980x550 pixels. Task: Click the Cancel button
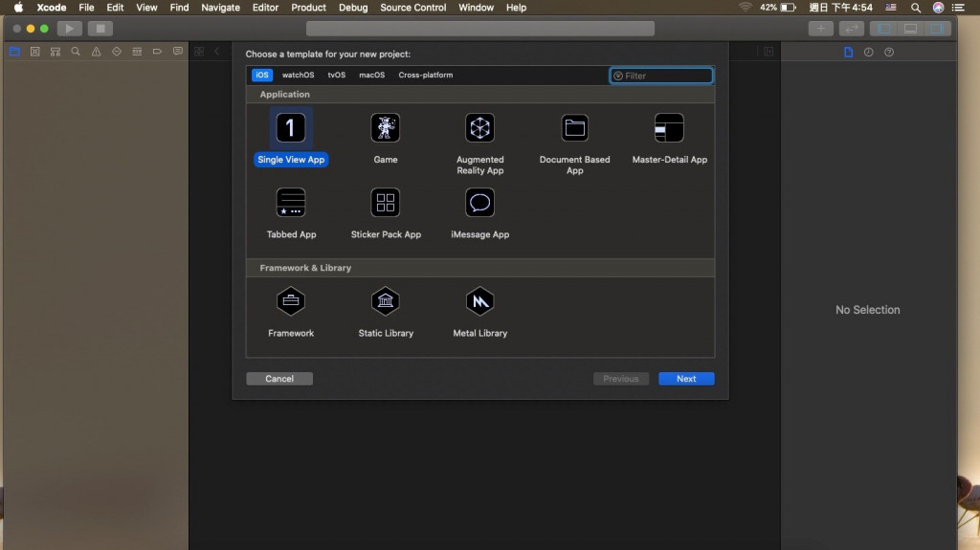(279, 379)
